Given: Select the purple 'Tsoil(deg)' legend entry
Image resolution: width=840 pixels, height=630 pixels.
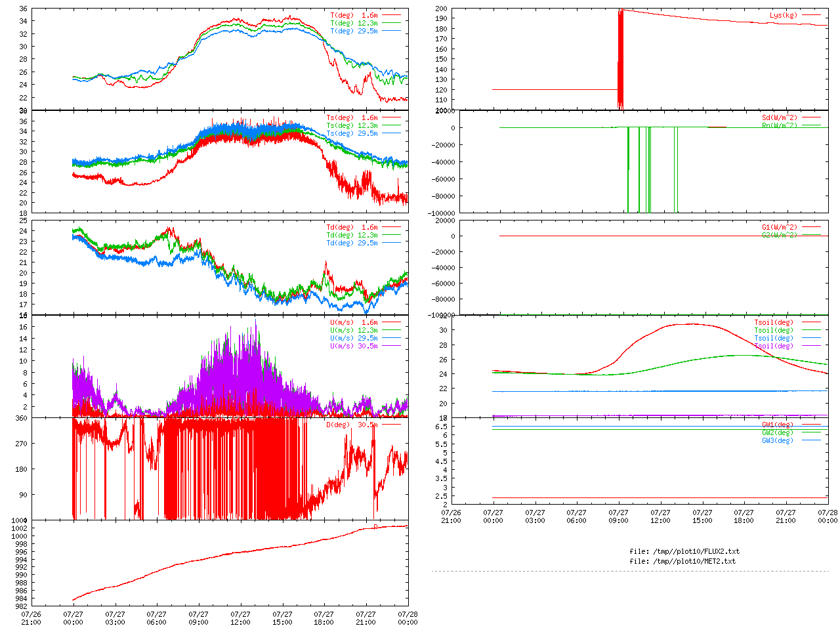Looking at the screenshot, I should [774, 346].
